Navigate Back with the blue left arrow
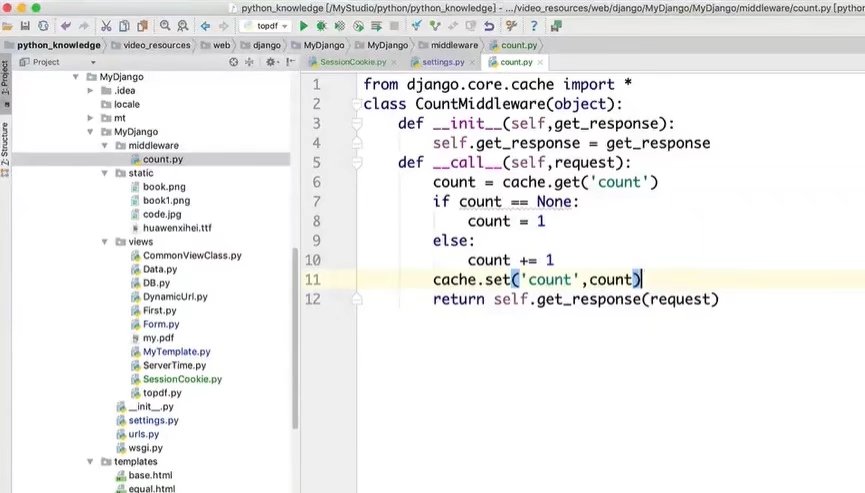865x493 pixels. click(x=205, y=26)
